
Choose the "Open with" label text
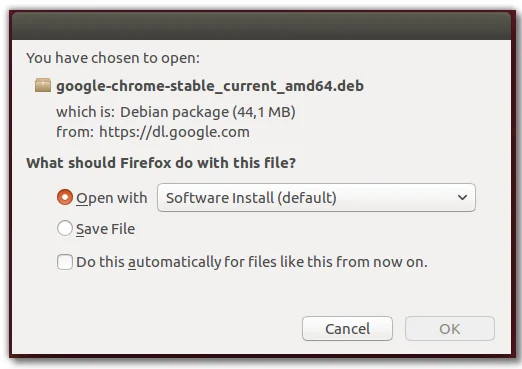(112, 198)
